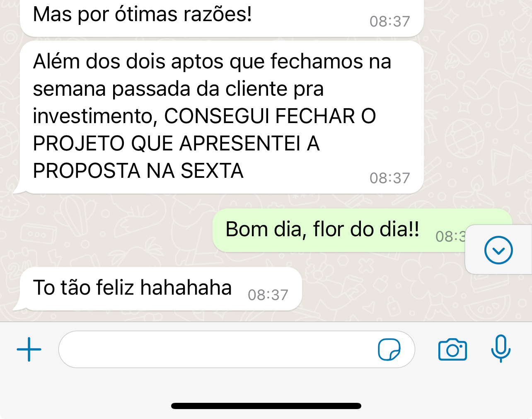This screenshot has height=419, width=532.
Task: Tap the text 'PROPOSTA NA SEXTA'
Action: (x=138, y=171)
